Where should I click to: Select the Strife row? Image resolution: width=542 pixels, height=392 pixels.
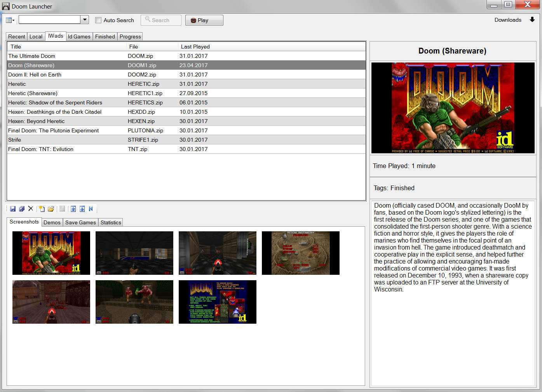point(186,140)
